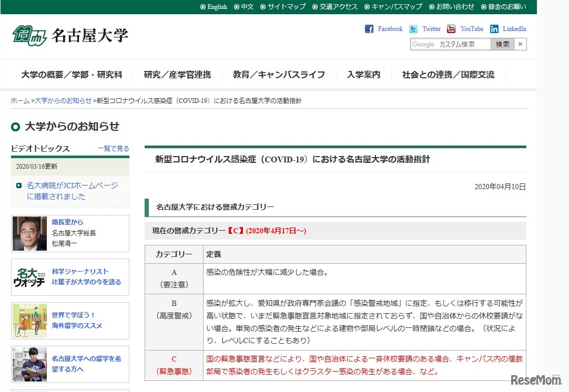This screenshot has height=392, width=569.
Task: Open the YouTube channel icon
Action: (x=451, y=29)
